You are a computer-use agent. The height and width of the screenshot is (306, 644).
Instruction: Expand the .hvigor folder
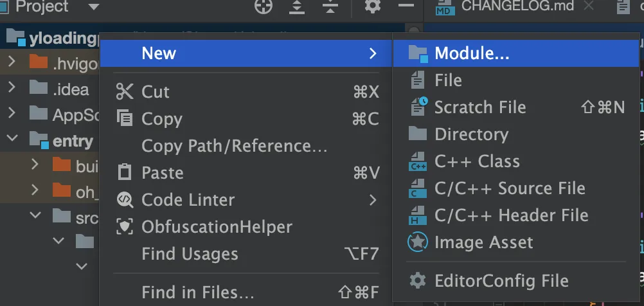point(12,62)
